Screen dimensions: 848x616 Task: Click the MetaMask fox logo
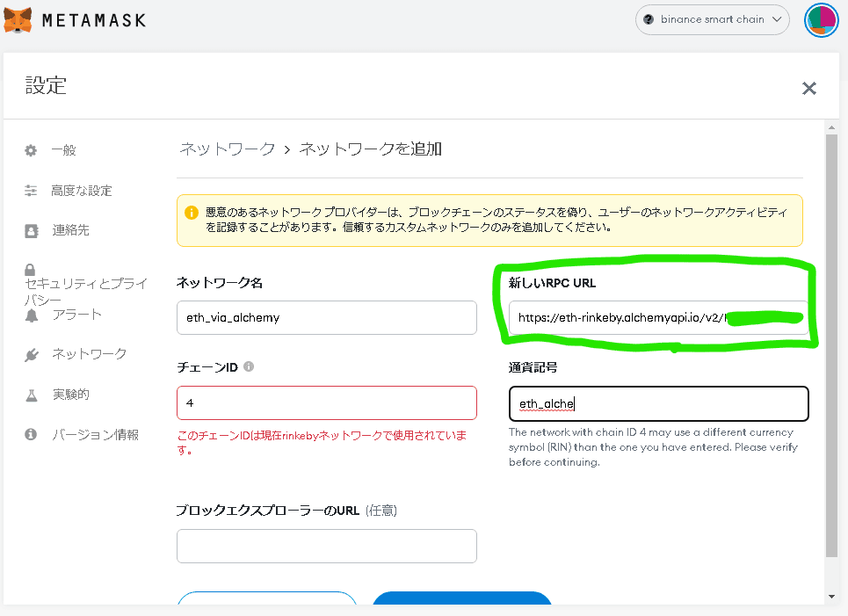19,19
